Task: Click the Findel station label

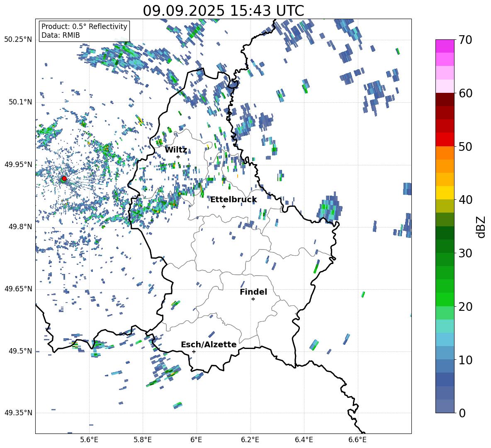Action: (253, 292)
